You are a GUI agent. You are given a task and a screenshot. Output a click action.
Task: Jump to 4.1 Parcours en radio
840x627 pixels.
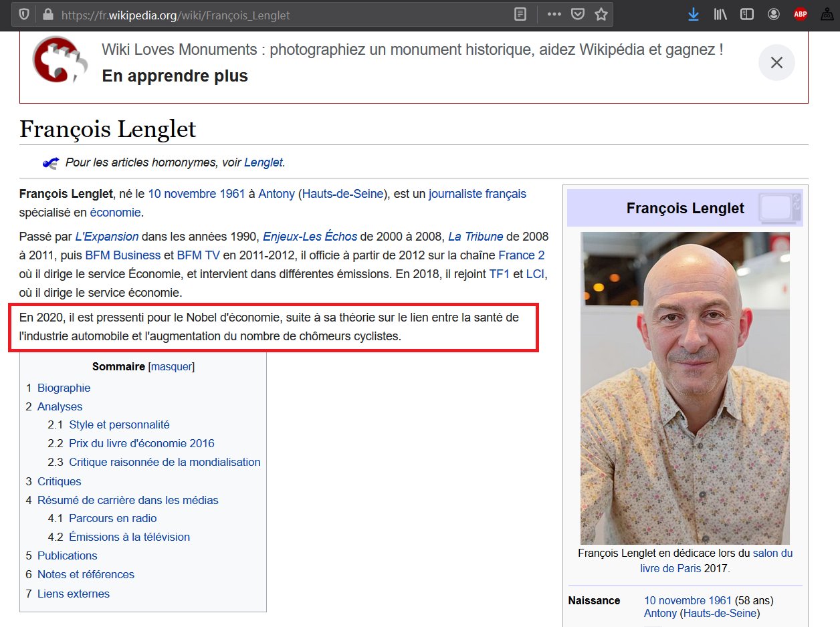(113, 518)
